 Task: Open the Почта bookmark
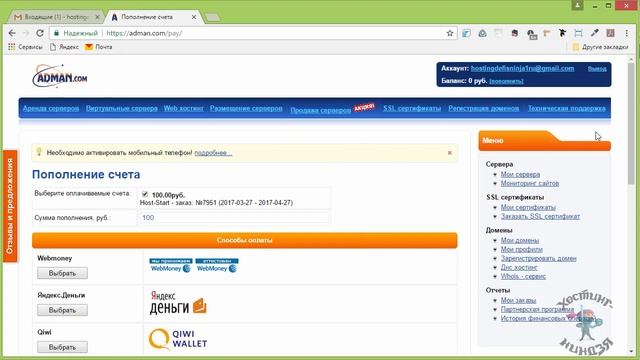coord(98,47)
